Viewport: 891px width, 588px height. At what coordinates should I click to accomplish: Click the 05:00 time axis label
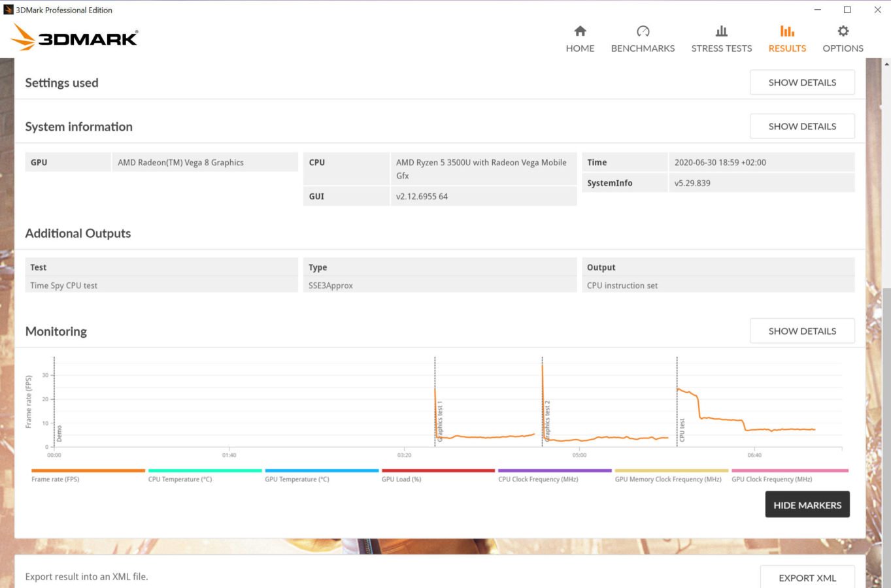(x=579, y=455)
